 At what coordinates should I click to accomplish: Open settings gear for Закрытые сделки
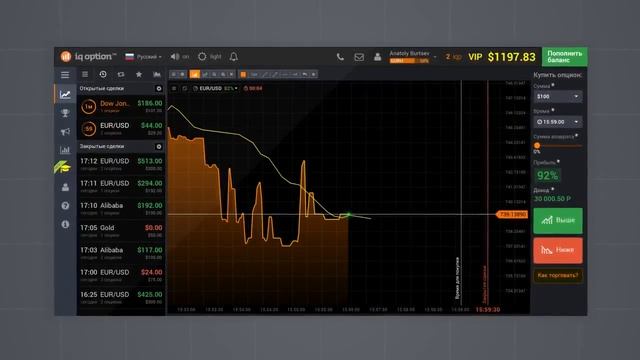(159, 147)
